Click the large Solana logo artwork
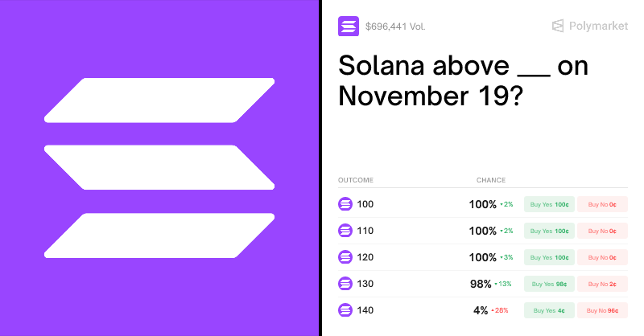This screenshot has width=644, height=336. click(x=159, y=168)
